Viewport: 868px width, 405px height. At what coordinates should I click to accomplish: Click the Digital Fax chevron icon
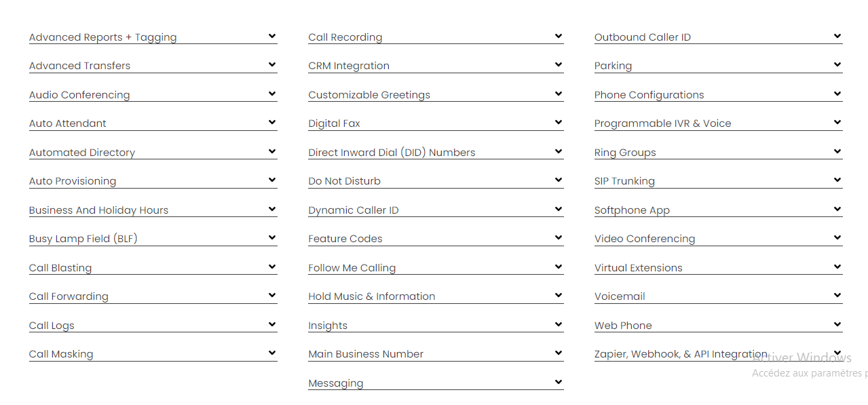click(559, 123)
